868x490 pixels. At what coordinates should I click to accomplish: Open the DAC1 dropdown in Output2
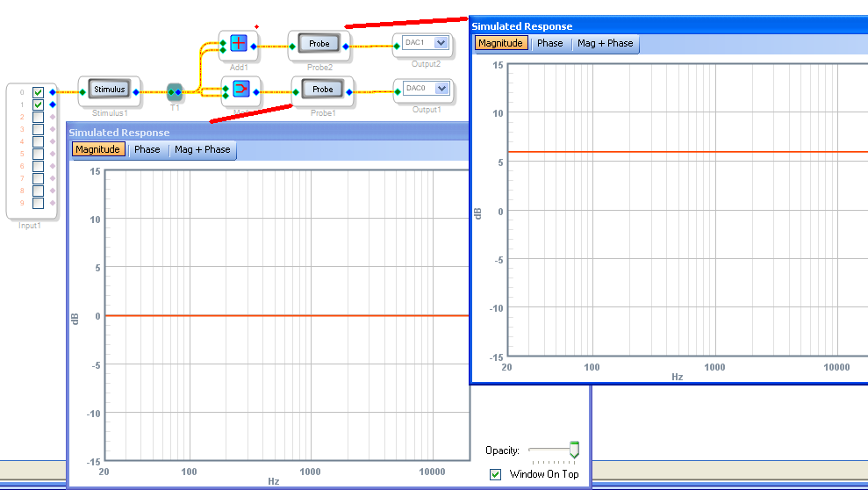tap(441, 42)
